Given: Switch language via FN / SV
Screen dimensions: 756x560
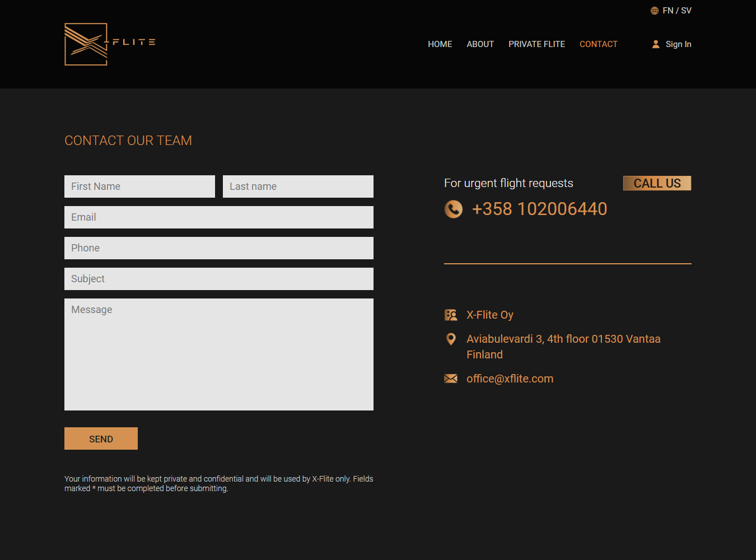Looking at the screenshot, I should pyautogui.click(x=676, y=11).
